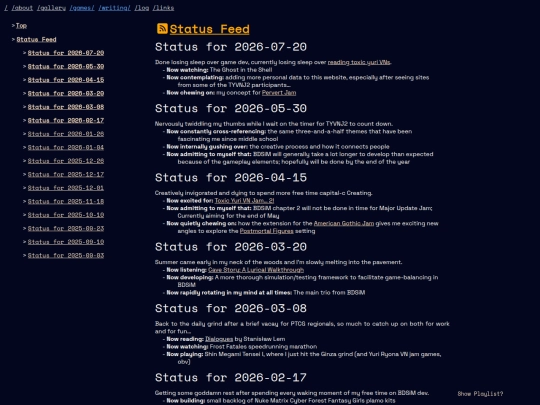Viewport: 540px width, 405px height.
Task: Open the /gallery nav link
Action: [51, 8]
